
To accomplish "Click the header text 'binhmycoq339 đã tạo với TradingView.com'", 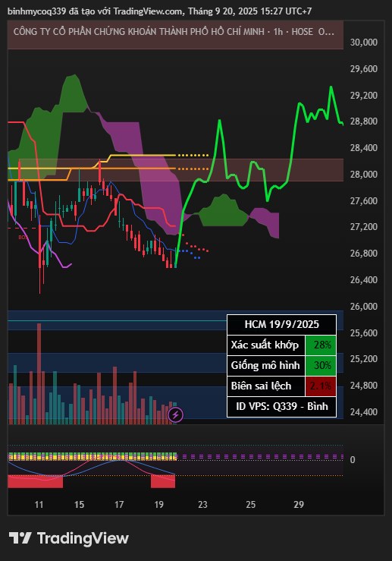I will click(95, 11).
